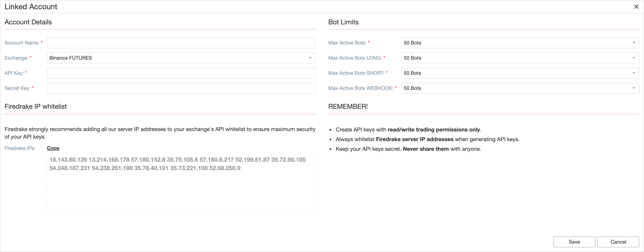Click the Bot Limits heading
This screenshot has height=252, width=644.
pos(343,22)
